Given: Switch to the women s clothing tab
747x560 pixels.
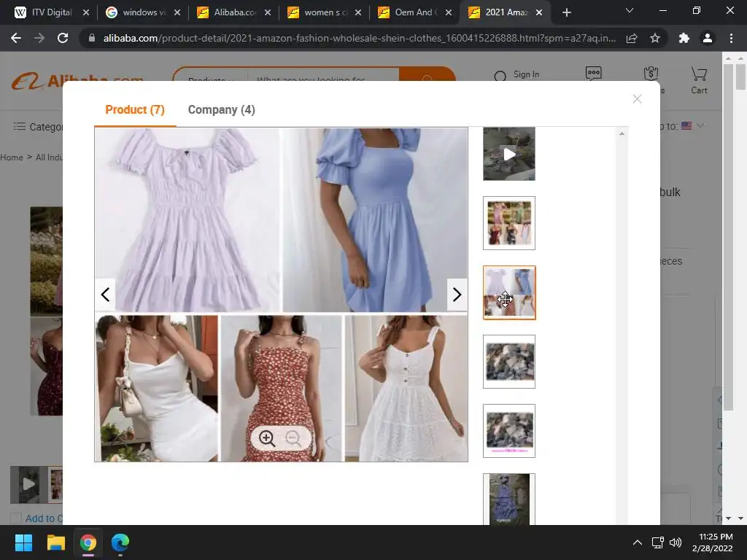Looking at the screenshot, I should (320, 12).
